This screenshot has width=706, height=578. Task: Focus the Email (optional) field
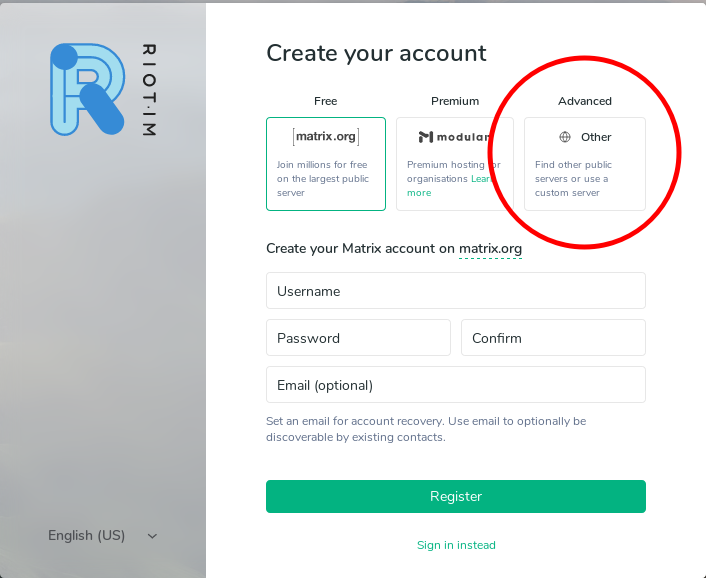456,384
